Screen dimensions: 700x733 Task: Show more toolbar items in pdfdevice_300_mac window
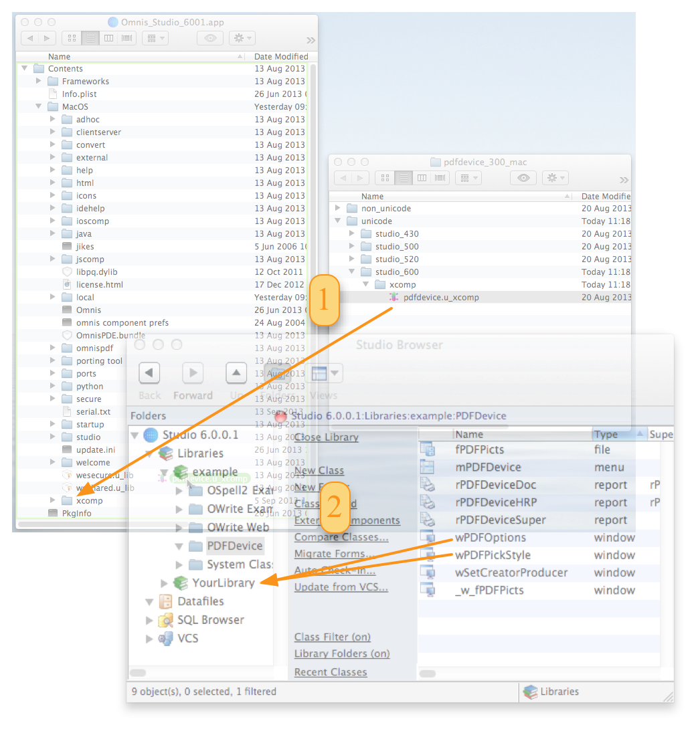click(x=624, y=179)
